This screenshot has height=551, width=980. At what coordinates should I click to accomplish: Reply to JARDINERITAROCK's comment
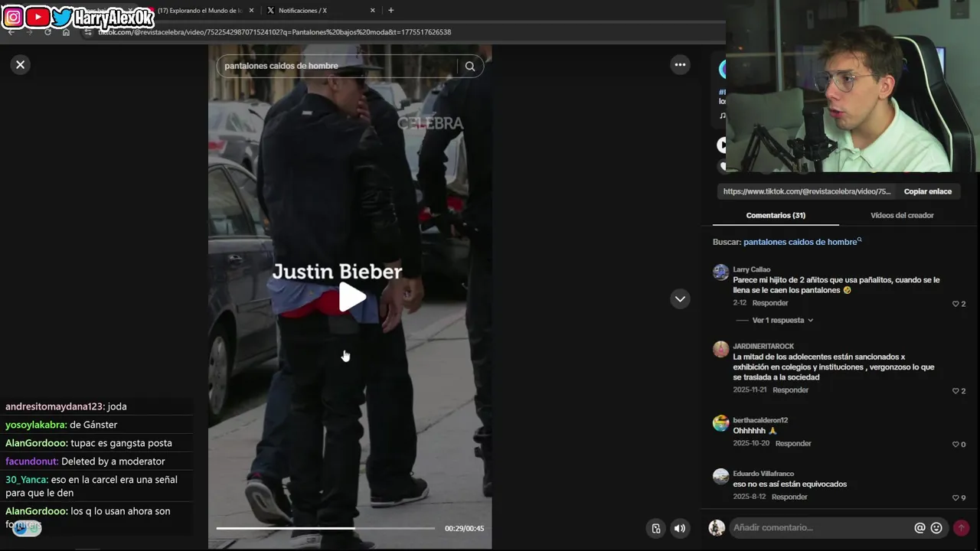tap(790, 390)
